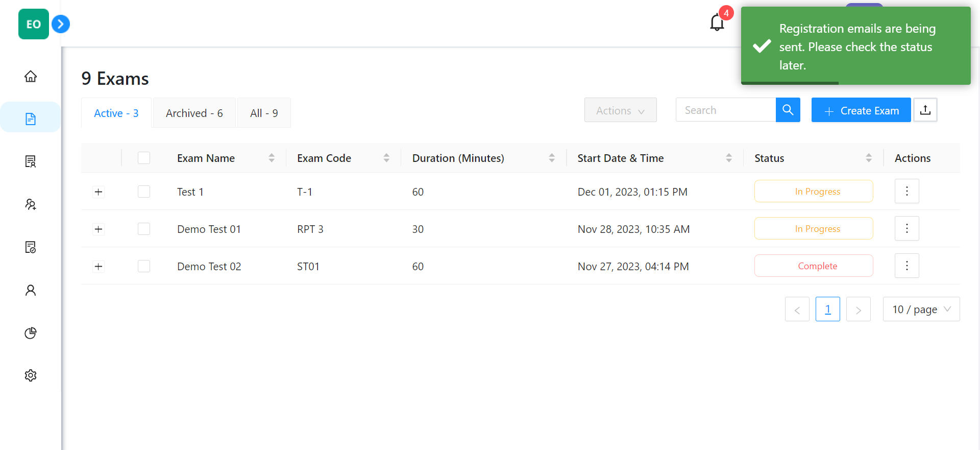Click the blue search magnifier button
This screenshot has height=450, width=980.
[788, 110]
